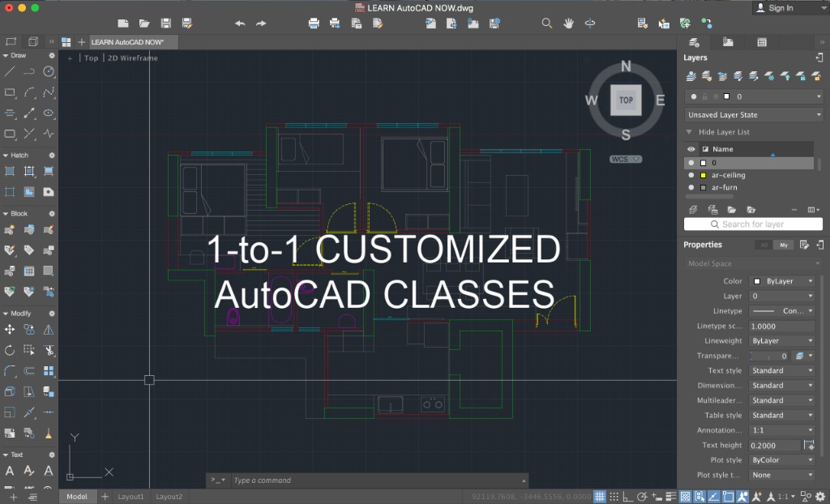This screenshot has height=504, width=830.
Task: Toggle polar tracking in status bar
Action: pos(642,497)
